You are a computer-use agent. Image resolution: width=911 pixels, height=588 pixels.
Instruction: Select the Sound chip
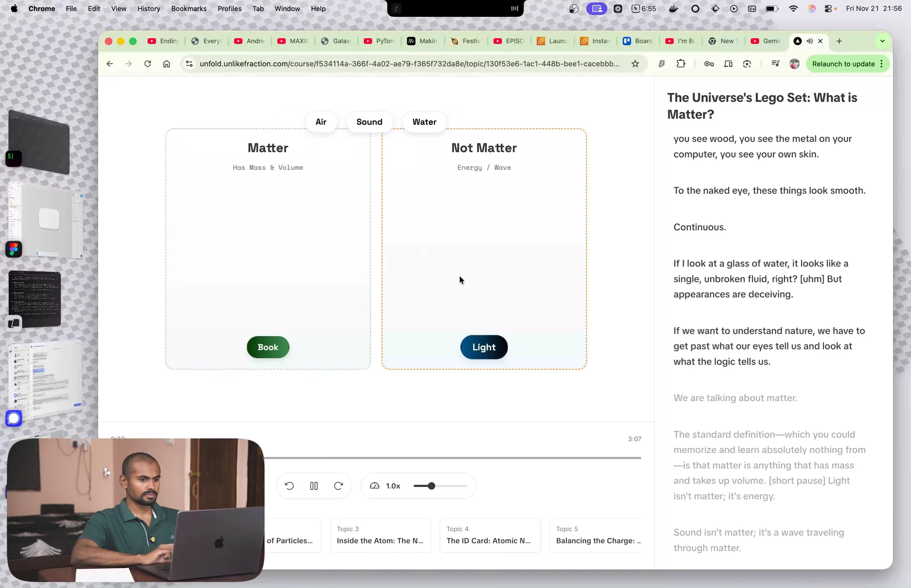click(x=369, y=122)
